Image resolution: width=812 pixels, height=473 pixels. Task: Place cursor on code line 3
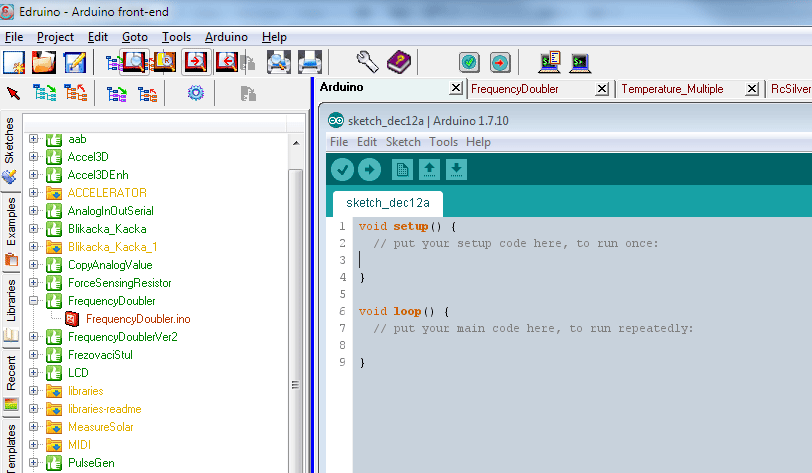click(583, 260)
